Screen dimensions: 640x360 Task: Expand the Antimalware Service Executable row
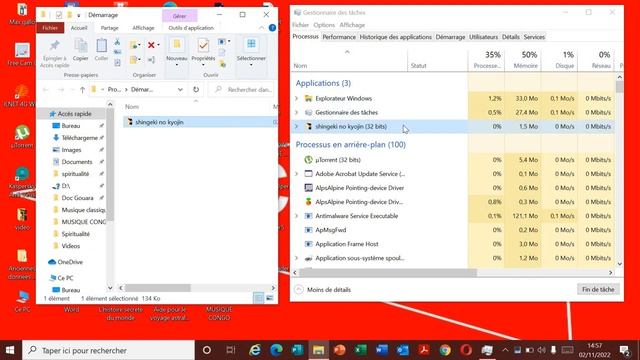pyautogui.click(x=297, y=216)
